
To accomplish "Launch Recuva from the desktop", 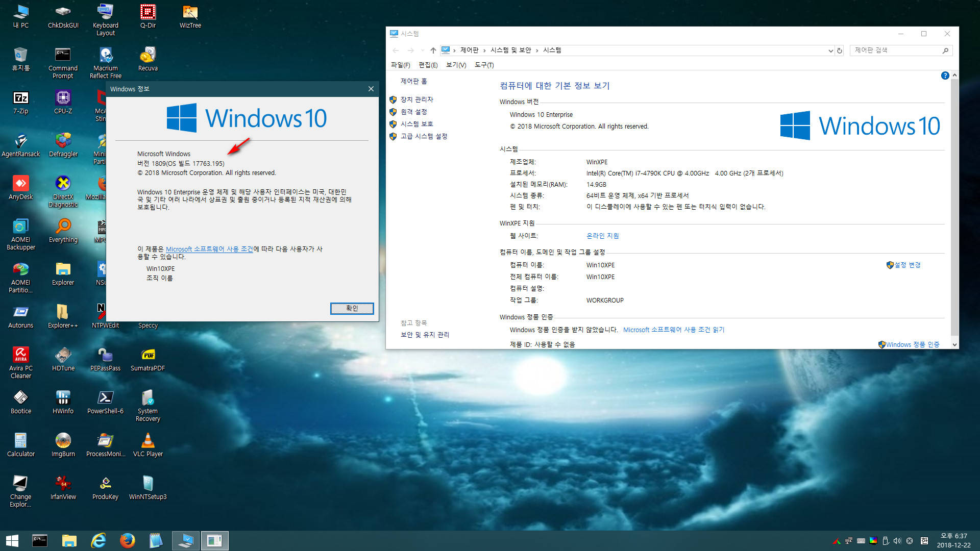I will coord(148,59).
